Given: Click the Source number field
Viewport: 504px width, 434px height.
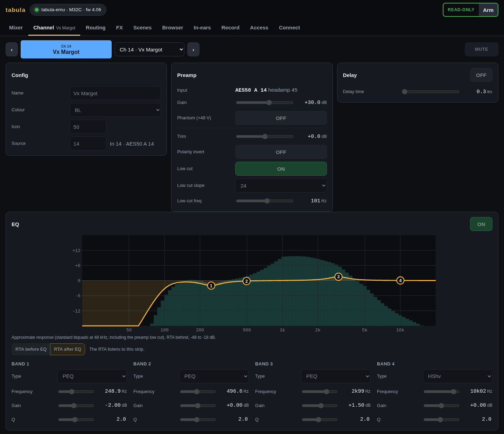Looking at the screenshot, I should [88, 143].
